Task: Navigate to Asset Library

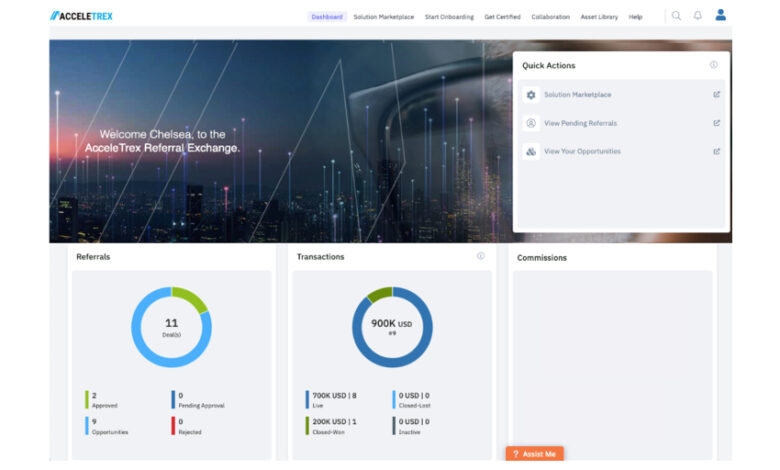Action: tap(599, 17)
